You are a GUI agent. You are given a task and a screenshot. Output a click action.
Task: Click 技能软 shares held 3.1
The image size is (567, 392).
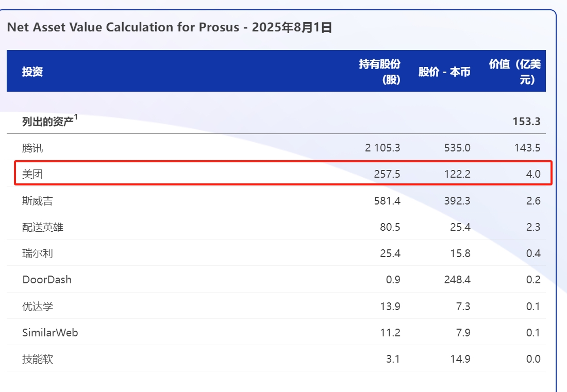(x=393, y=359)
